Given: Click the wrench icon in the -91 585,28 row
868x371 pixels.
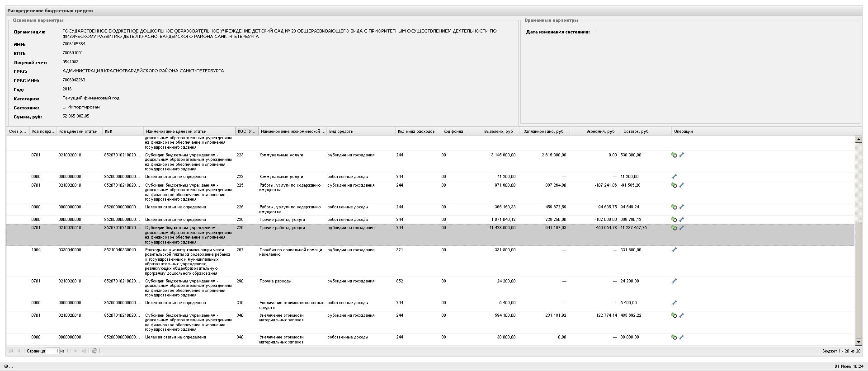Looking at the screenshot, I should click(682, 185).
